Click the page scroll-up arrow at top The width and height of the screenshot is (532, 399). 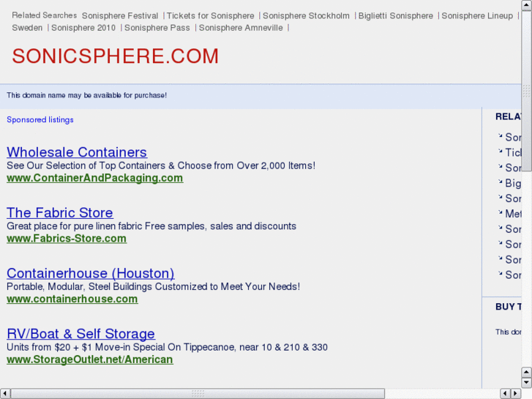527,5
